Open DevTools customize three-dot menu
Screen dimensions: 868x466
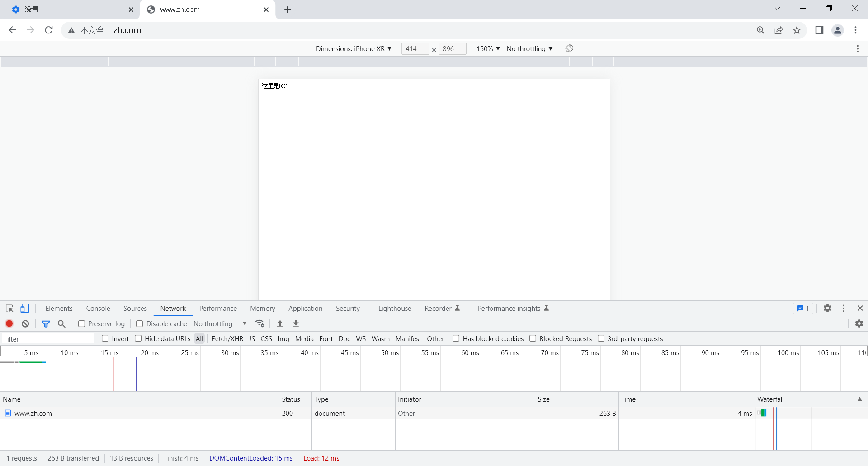coord(844,308)
